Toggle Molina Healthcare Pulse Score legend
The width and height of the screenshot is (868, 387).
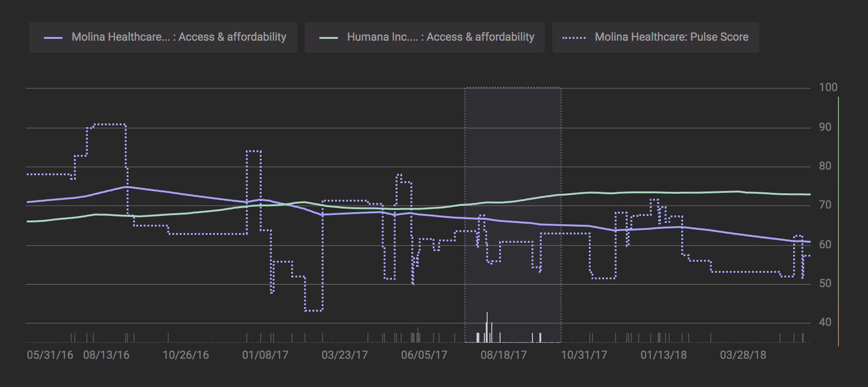pyautogui.click(x=656, y=37)
